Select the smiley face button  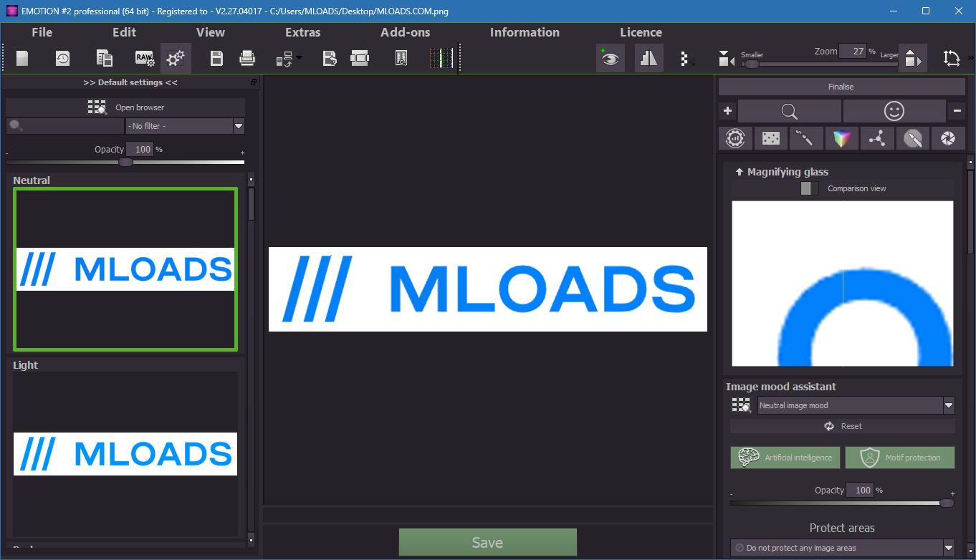pyautogui.click(x=894, y=111)
